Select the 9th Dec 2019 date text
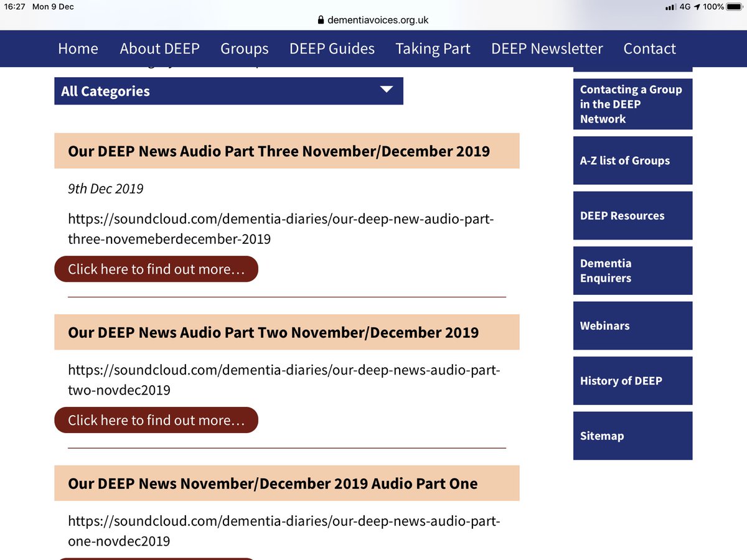 [106, 189]
